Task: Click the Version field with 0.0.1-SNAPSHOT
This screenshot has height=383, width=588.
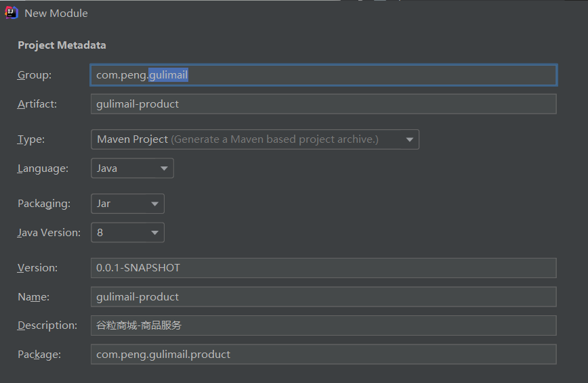Action: click(x=323, y=267)
